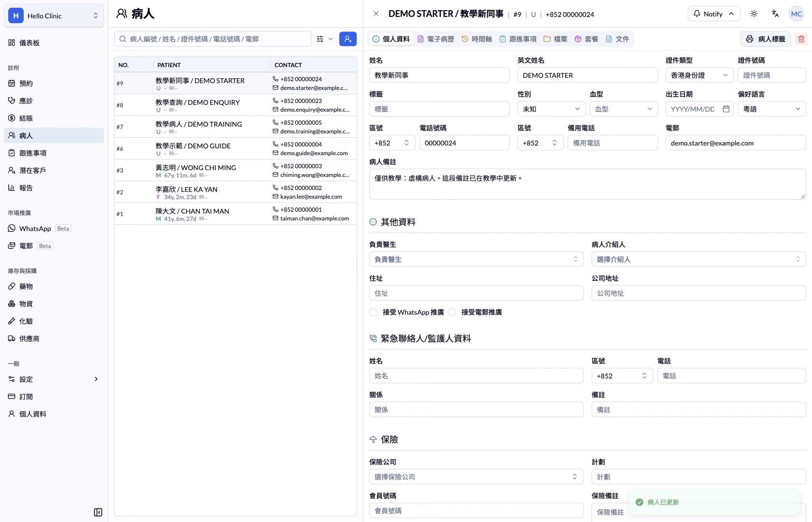
Task: Open 儀表板 dashboard in sidebar
Action: tap(54, 43)
